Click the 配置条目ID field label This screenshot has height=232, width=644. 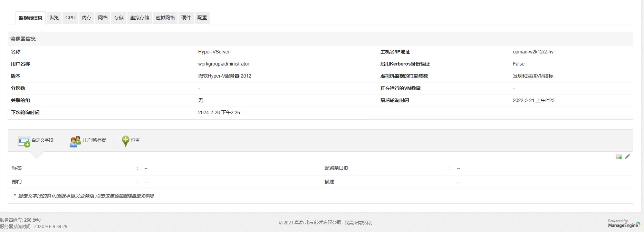click(336, 168)
